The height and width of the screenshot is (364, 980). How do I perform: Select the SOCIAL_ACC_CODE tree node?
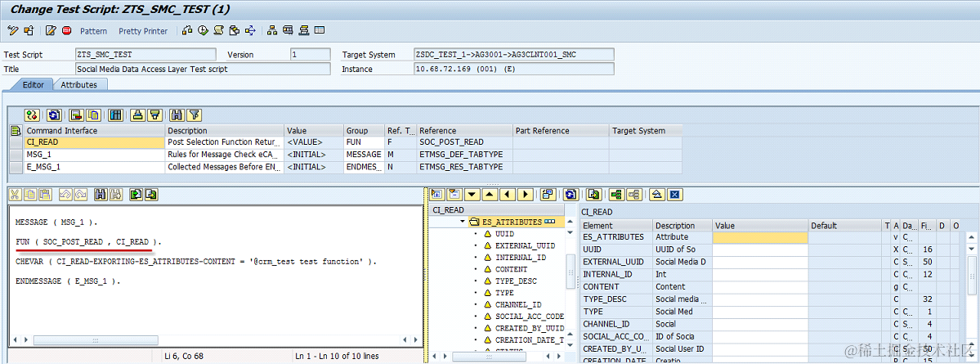[530, 317]
